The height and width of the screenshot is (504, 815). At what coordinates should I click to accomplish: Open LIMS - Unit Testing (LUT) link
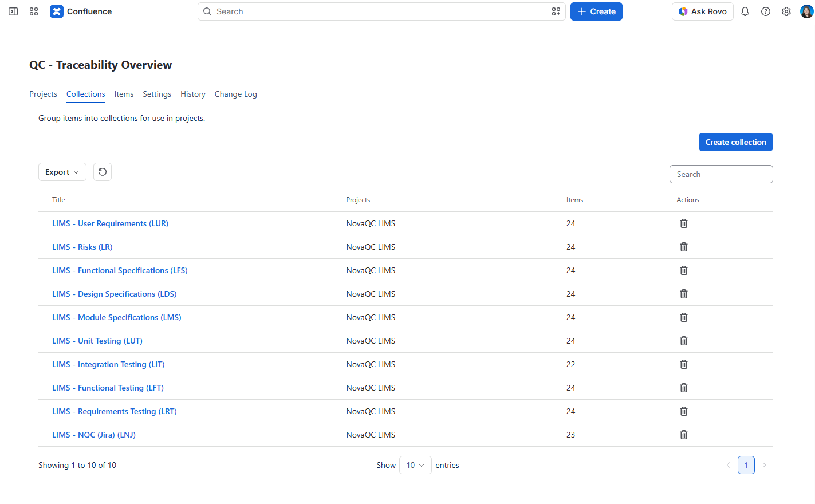(x=97, y=341)
